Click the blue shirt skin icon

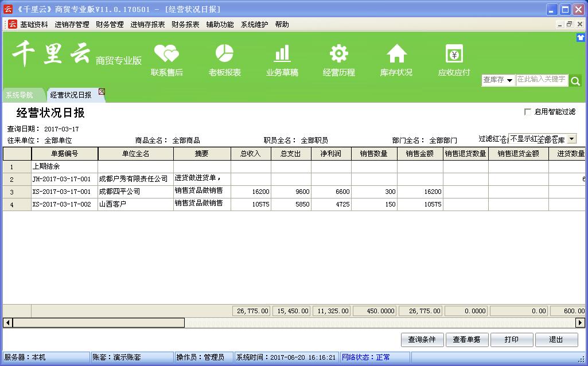tap(581, 37)
